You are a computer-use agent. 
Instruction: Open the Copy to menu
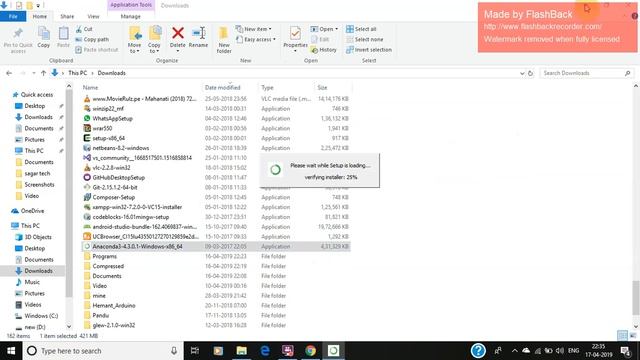click(154, 40)
